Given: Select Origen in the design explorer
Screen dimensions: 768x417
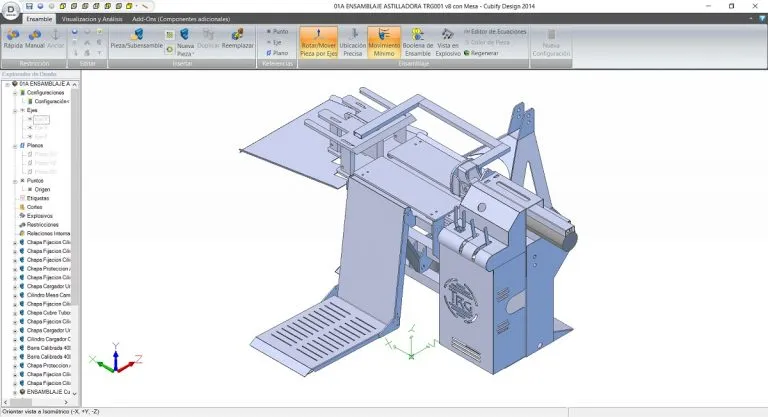Looking at the screenshot, I should [x=41, y=189].
